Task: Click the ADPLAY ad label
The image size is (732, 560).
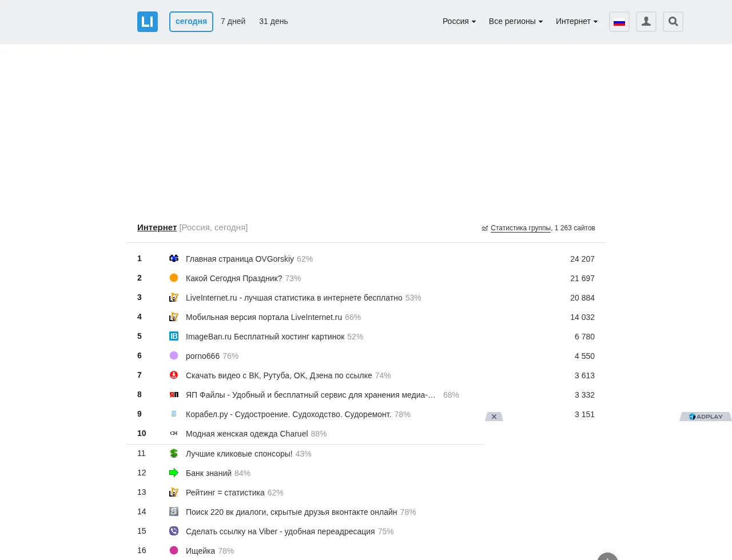Action: (706, 417)
